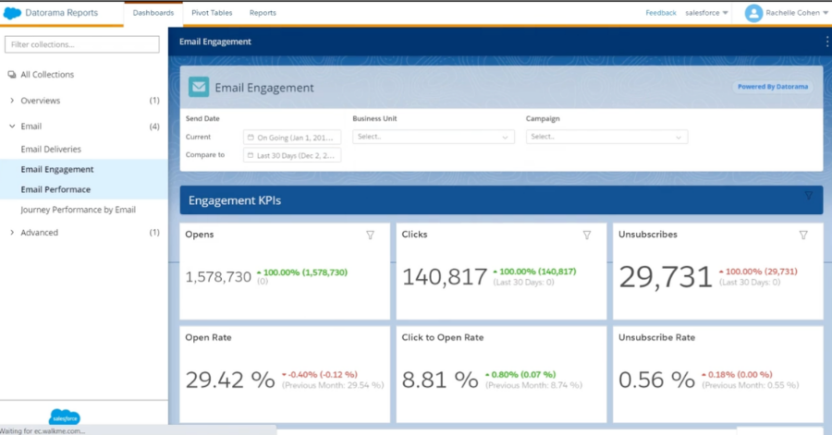Click the Unsubscribes widget filter icon

[803, 235]
